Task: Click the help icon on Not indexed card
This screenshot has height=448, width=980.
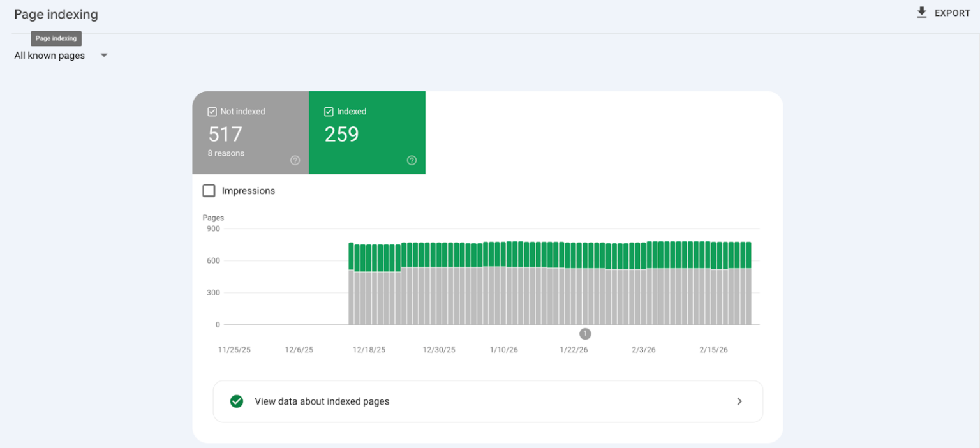Action: point(295,160)
